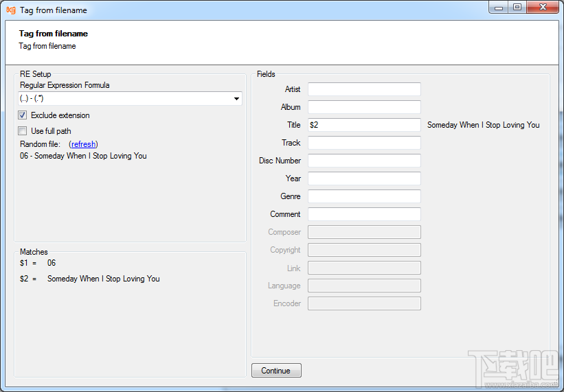The height and width of the screenshot is (392, 564).
Task: Click the Disc Number input field
Action: [364, 161]
